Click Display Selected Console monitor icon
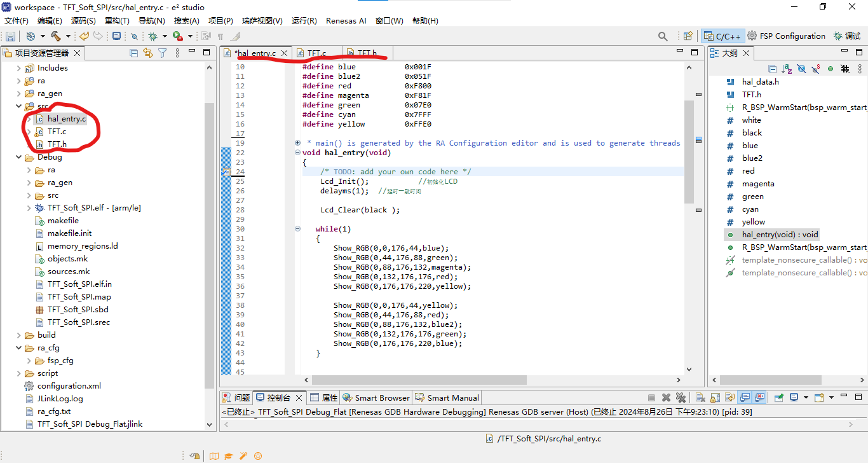The height and width of the screenshot is (463, 868). pos(794,397)
